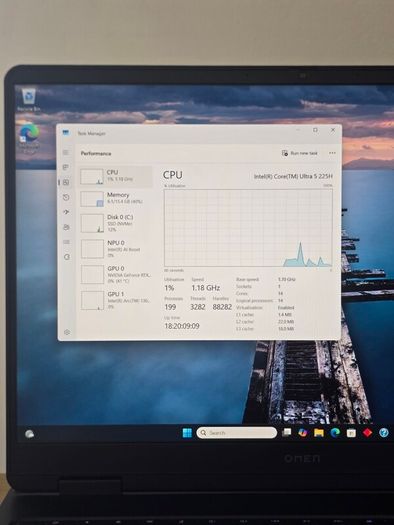
Task: Open the Details page icon
Action: [66, 242]
